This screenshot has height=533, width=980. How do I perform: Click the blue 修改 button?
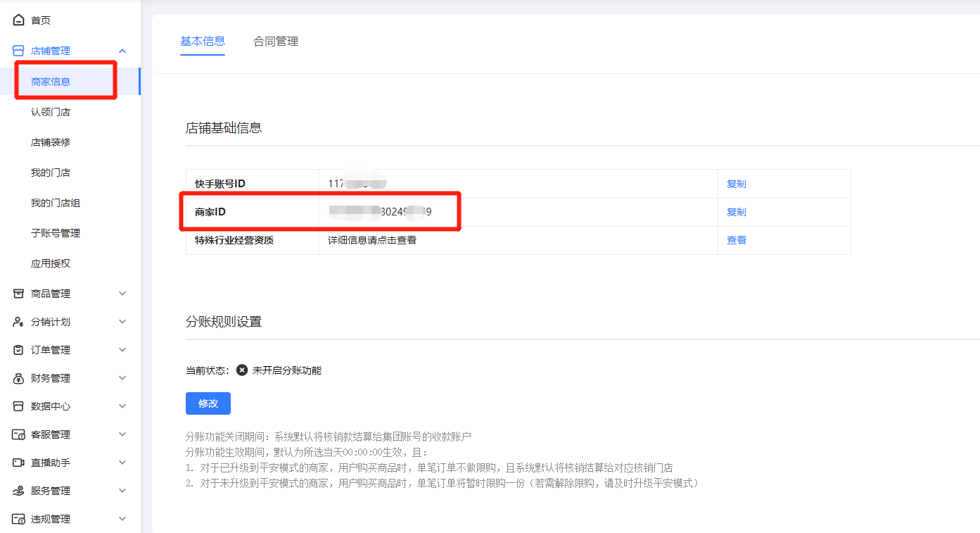[208, 403]
